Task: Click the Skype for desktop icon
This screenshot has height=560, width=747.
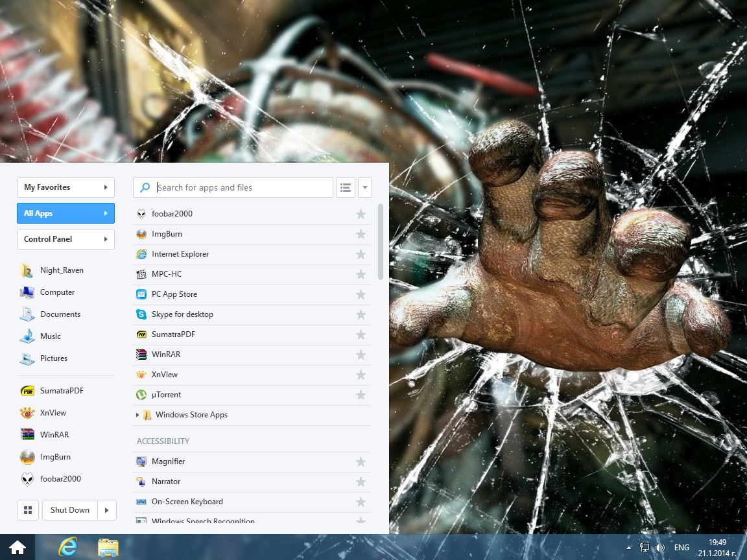Action: 141,314
